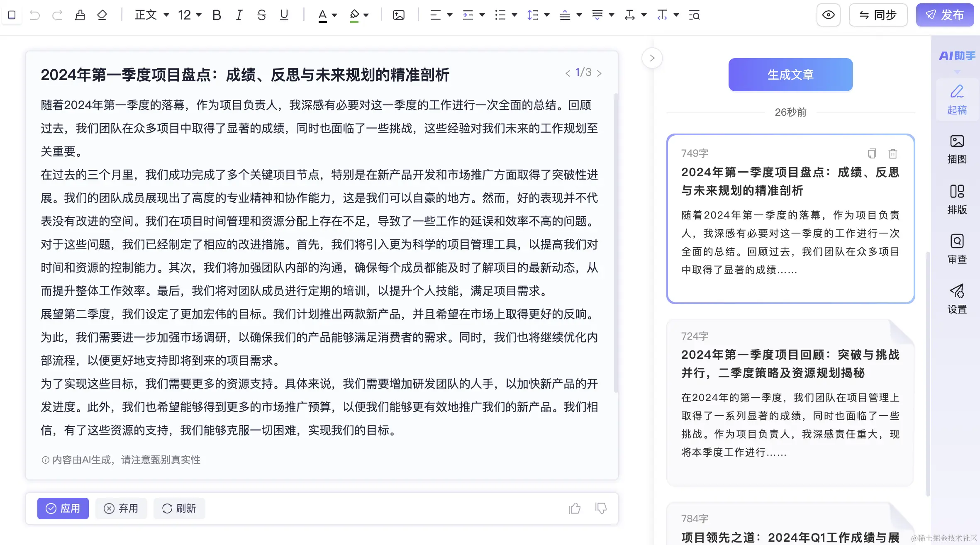Click the clear formatting eraser icon
Viewport: 980px width, 545px height.
(x=101, y=15)
